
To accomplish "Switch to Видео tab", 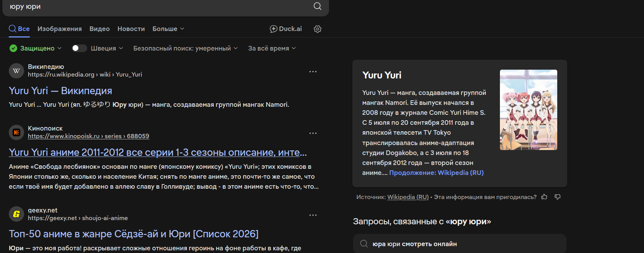I will [99, 29].
